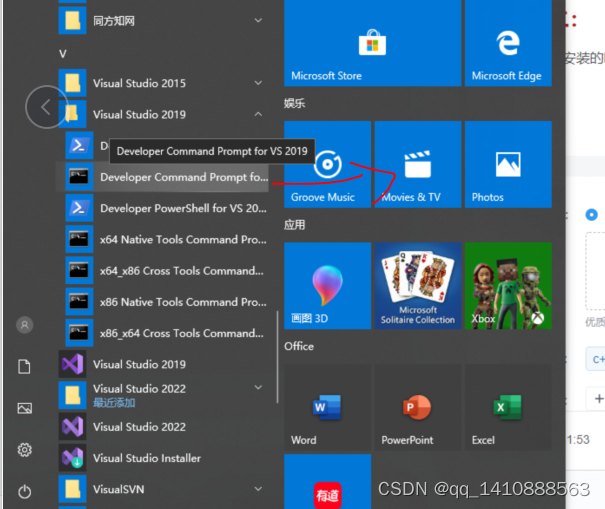Viewport: 605px width, 509px height.
Task: Click the user account icon in sidebar
Action: click(x=25, y=325)
